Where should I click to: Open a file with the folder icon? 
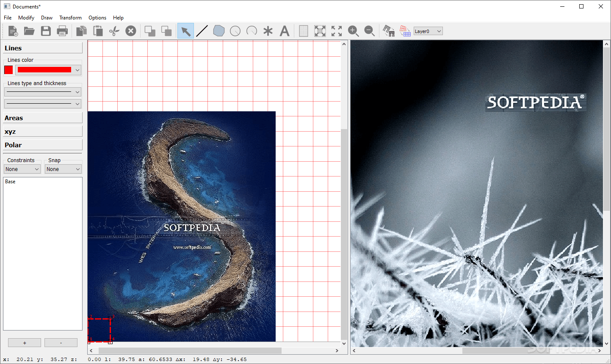29,31
